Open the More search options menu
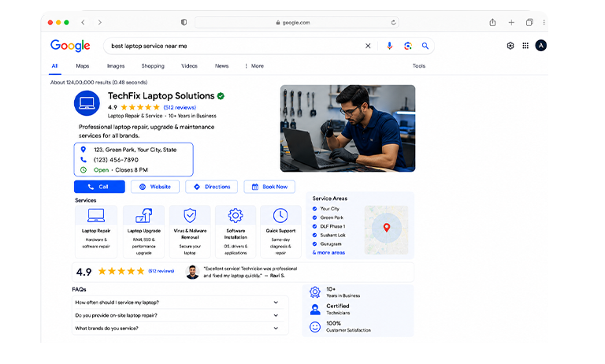The height and width of the screenshot is (364, 605). (254, 66)
